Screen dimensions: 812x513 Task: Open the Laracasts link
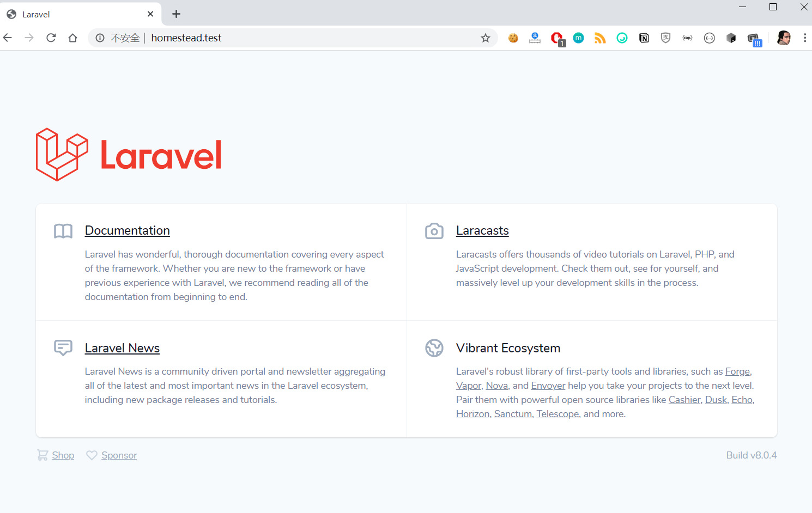(x=482, y=230)
